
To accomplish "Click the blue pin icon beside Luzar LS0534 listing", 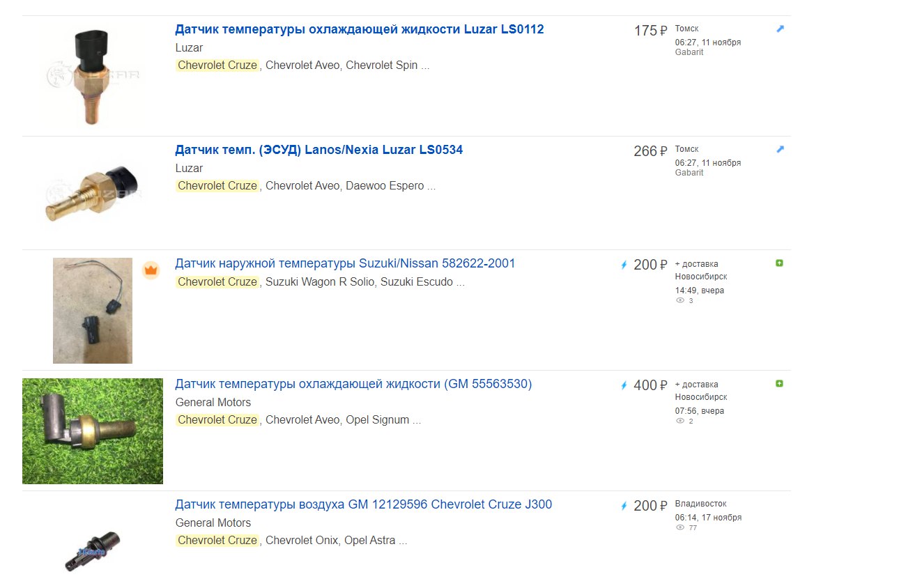I will (780, 149).
